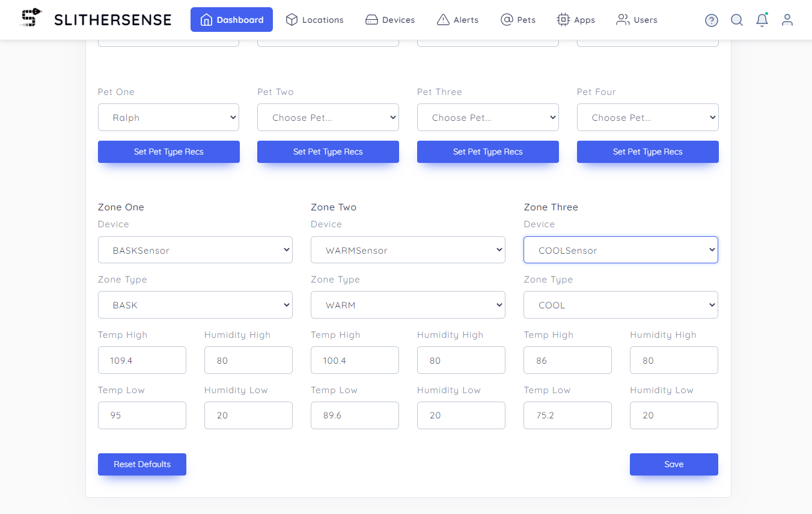Open Zone Three Zone Type COOL dropdown
The width and height of the screenshot is (812, 514).
621,305
